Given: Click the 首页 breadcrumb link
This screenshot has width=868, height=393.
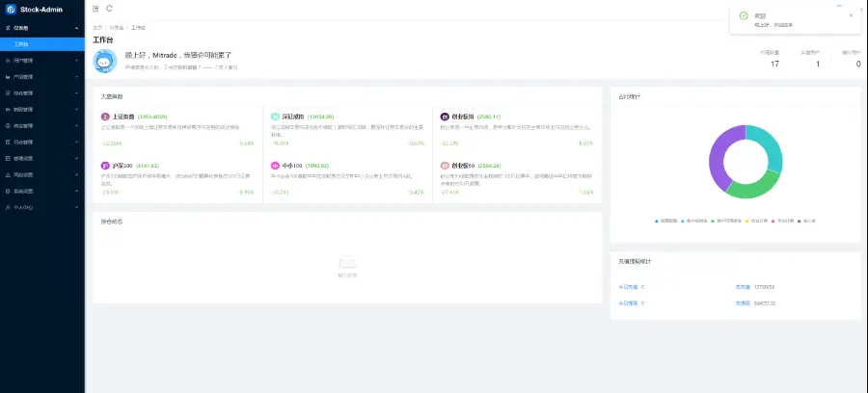Looking at the screenshot, I should 97,28.
